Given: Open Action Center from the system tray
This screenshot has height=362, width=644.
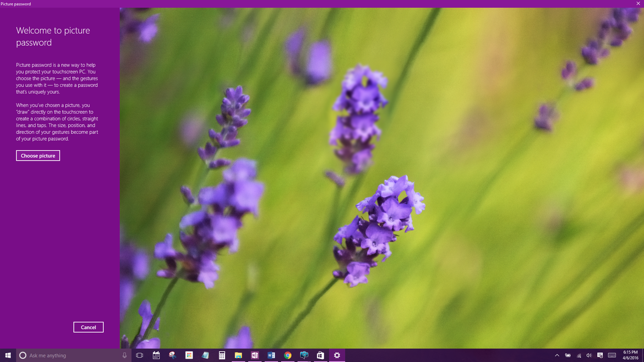Looking at the screenshot, I should pyautogui.click(x=599, y=355).
